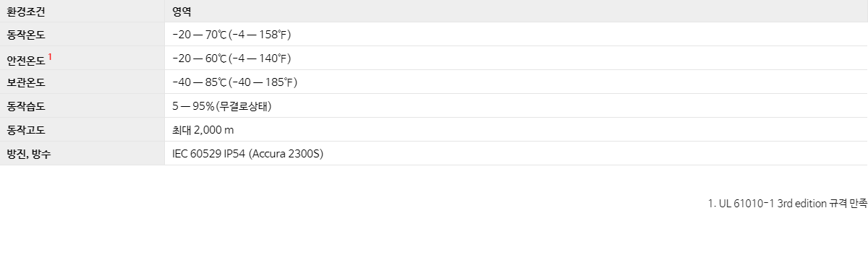Click the red footnote 1 superscript

coord(50,55)
